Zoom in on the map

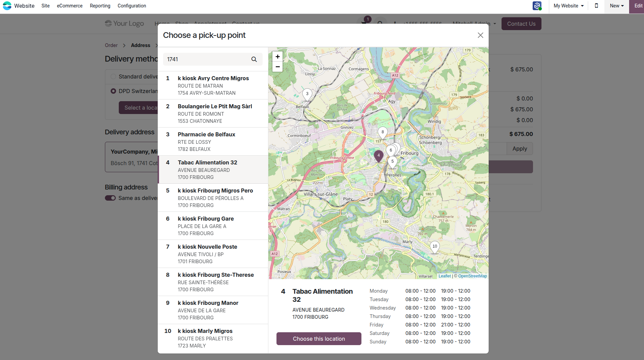pyautogui.click(x=277, y=57)
